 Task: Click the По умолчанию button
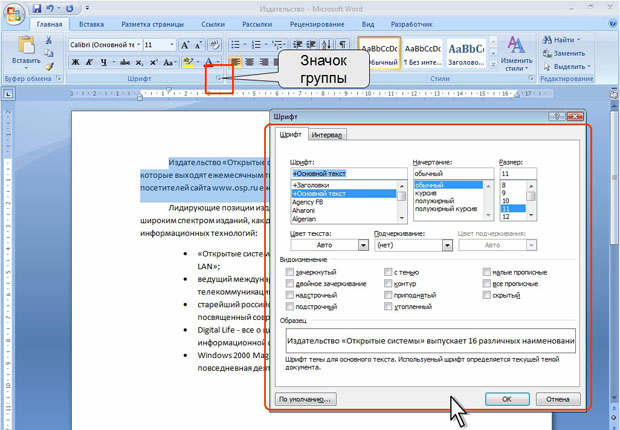(305, 399)
